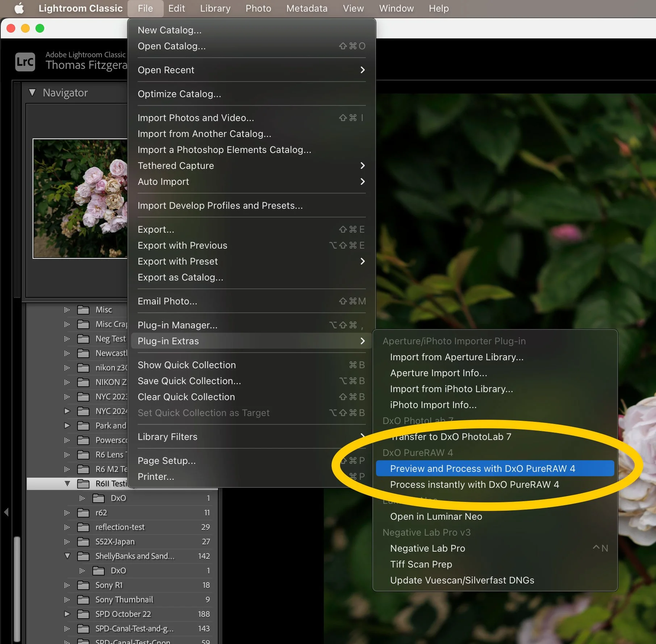Select Import from Another Catalog
Screen dimensions: 656x644
pyautogui.click(x=251, y=134)
